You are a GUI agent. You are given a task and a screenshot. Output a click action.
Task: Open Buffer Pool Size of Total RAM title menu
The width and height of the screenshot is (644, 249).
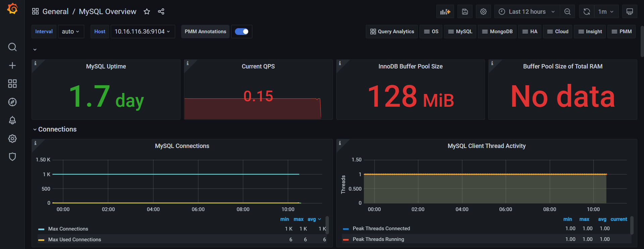tap(563, 66)
